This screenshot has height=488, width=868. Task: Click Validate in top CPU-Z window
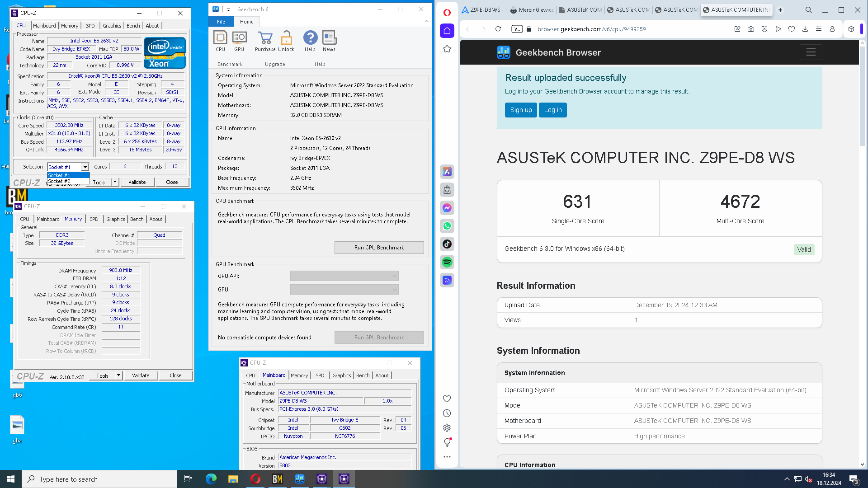(137, 182)
